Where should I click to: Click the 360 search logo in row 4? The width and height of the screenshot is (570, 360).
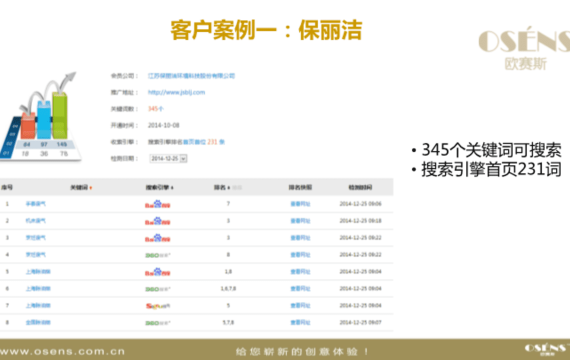[158, 255]
